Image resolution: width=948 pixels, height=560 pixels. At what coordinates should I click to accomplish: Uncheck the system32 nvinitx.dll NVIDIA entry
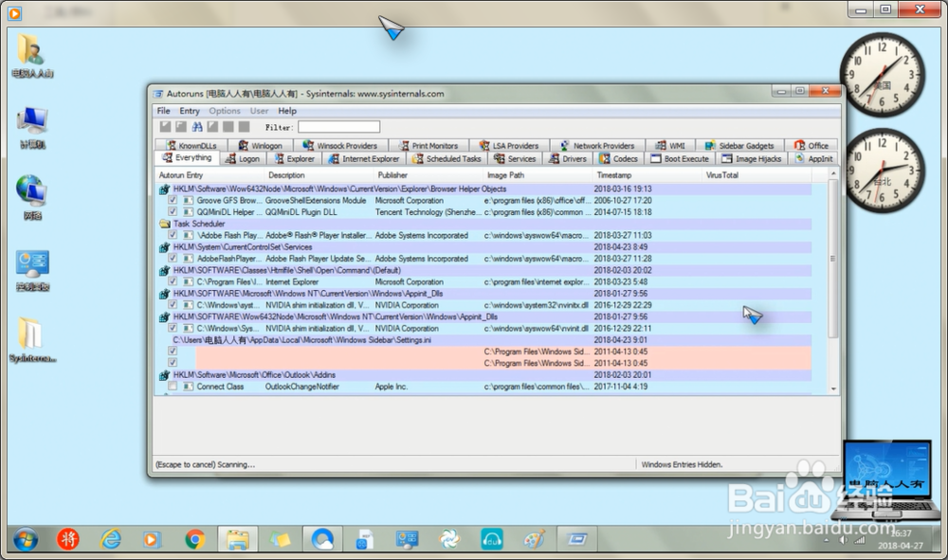pos(173,304)
